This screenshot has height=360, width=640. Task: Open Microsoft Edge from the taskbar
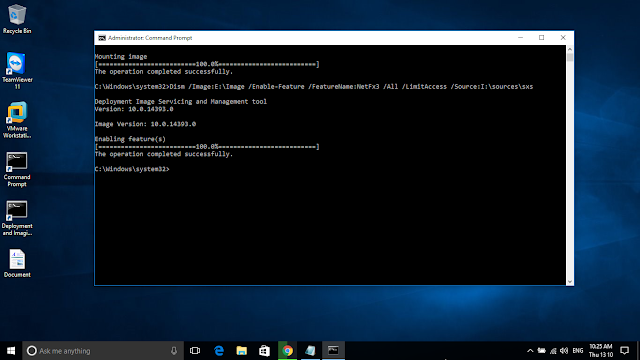pyautogui.click(x=219, y=351)
